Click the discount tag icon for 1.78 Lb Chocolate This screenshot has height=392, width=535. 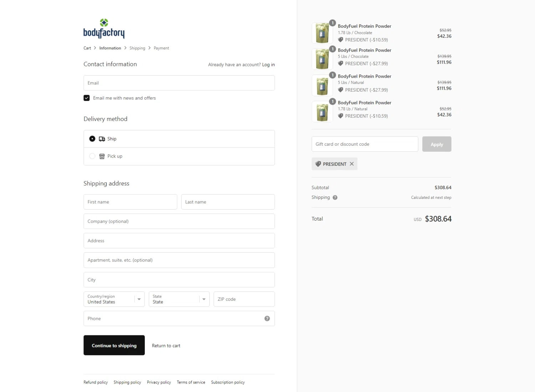(x=341, y=40)
